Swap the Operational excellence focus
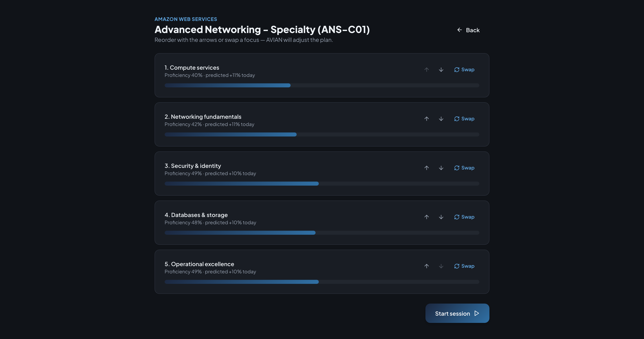The width and height of the screenshot is (644, 339). [464, 266]
